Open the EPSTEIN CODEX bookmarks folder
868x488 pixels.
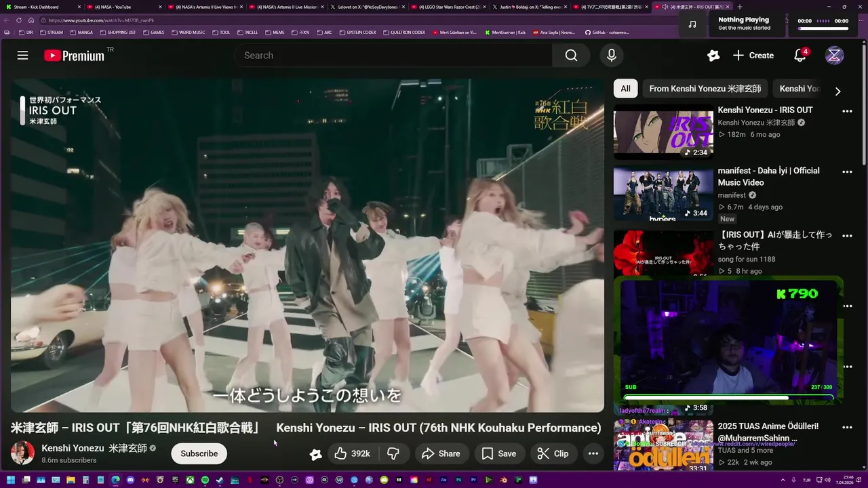point(357,32)
